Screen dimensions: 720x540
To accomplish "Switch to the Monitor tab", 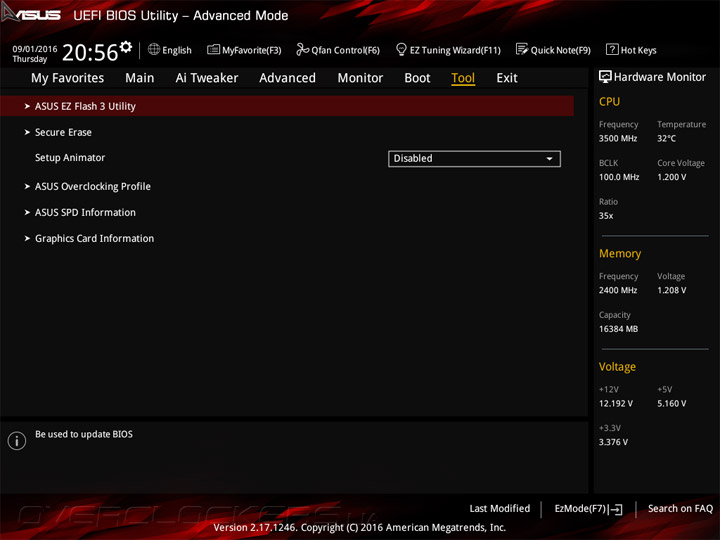I will point(360,78).
